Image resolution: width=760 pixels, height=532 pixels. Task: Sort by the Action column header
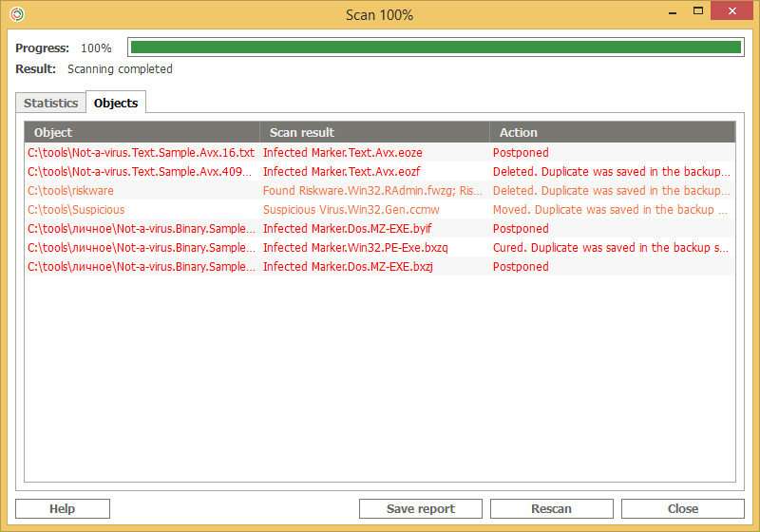(613, 132)
